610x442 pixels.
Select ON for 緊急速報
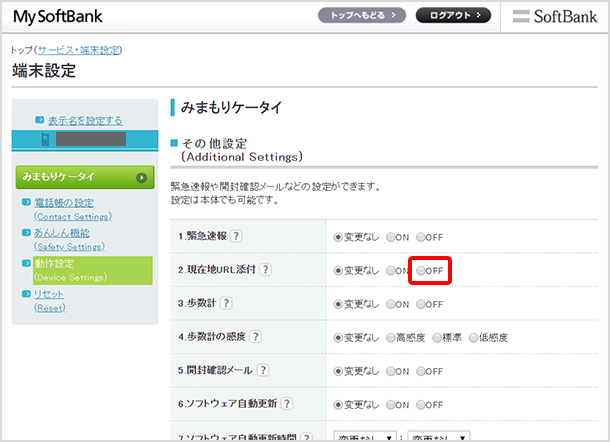click(391, 237)
